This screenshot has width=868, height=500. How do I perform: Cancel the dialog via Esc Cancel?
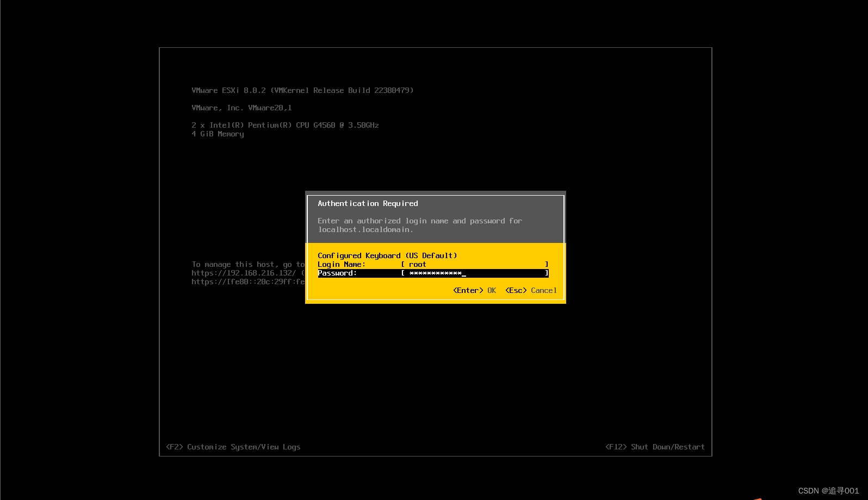(x=531, y=291)
